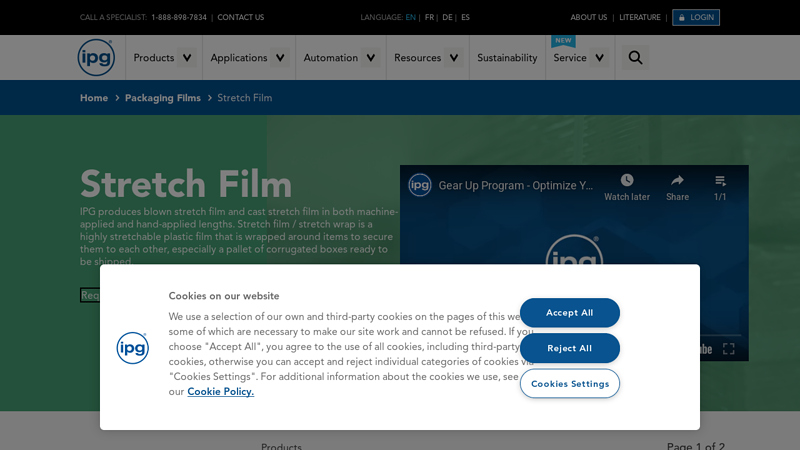The height and width of the screenshot is (450, 800).
Task: Expand the Automation dropdown arrow
Action: point(371,58)
